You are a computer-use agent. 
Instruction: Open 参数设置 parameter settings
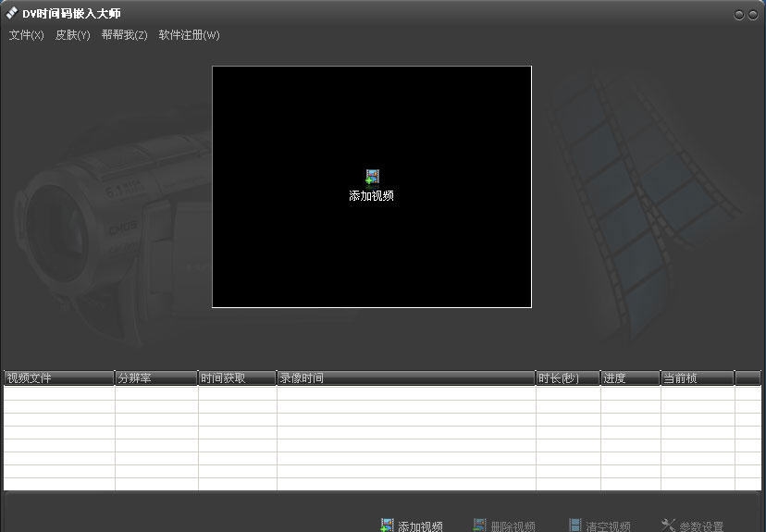(x=692, y=526)
